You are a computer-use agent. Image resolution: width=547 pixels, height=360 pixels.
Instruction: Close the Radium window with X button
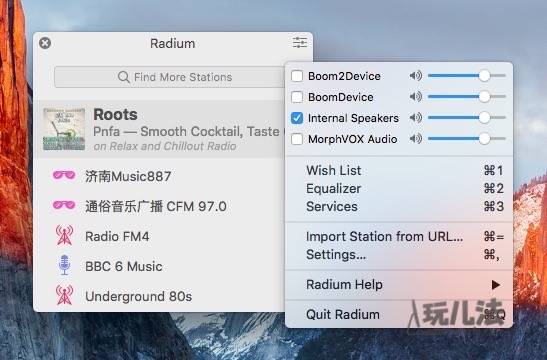point(45,43)
